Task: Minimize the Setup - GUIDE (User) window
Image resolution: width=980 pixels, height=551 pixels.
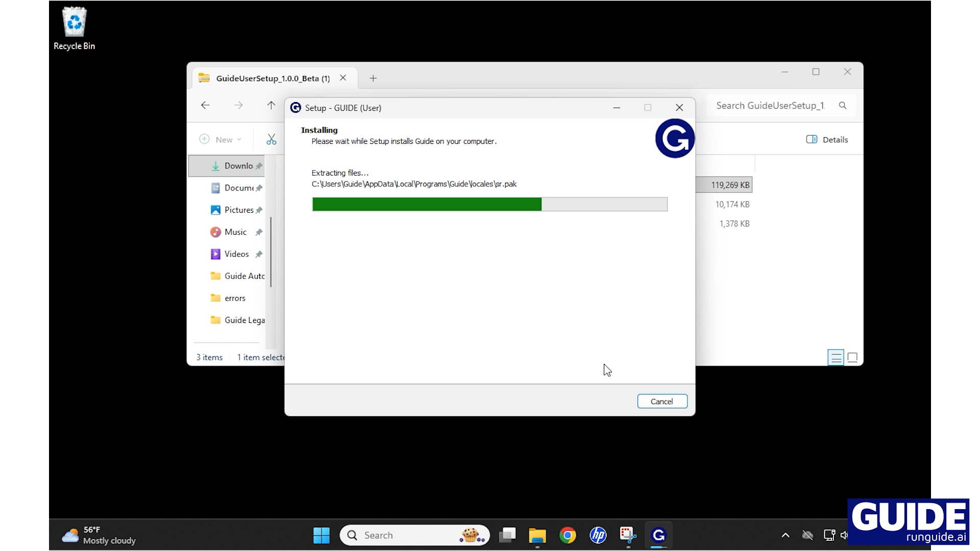Action: tap(617, 108)
